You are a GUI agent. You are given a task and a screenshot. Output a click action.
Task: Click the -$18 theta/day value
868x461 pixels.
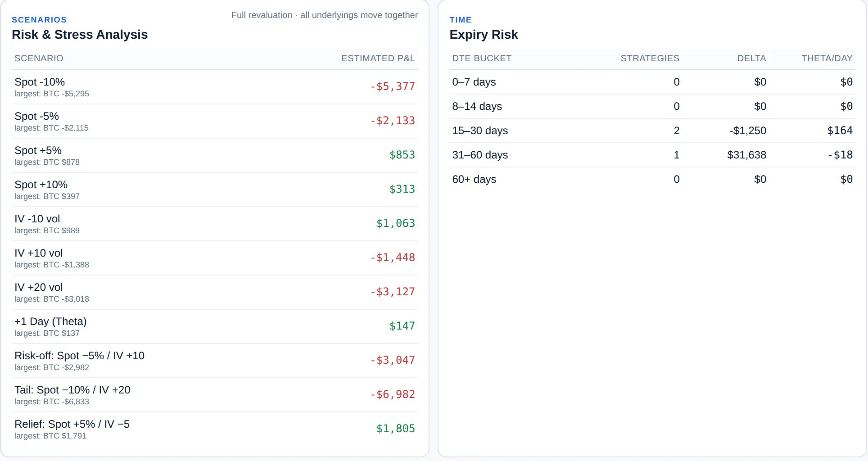pyautogui.click(x=840, y=155)
